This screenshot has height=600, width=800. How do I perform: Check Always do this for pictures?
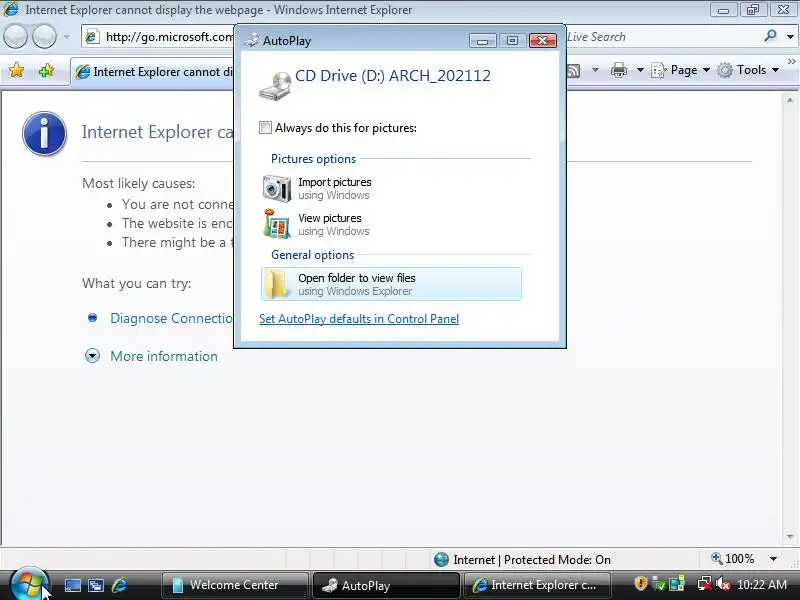[265, 128]
